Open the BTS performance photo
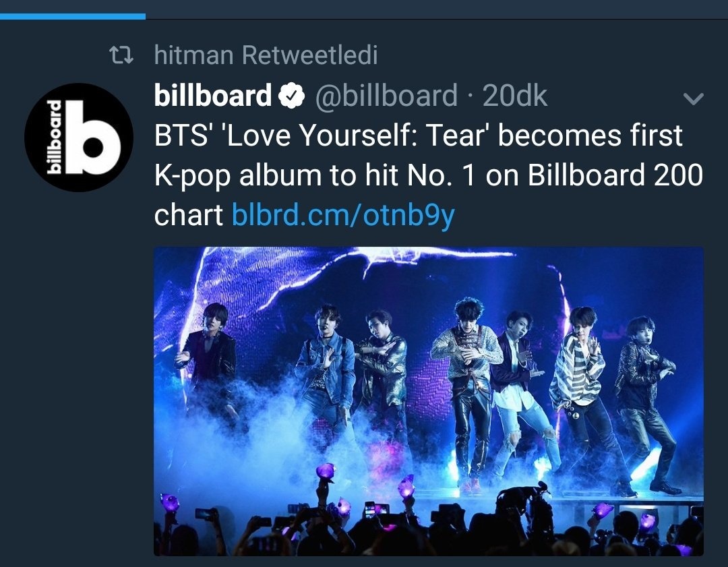 [428, 401]
